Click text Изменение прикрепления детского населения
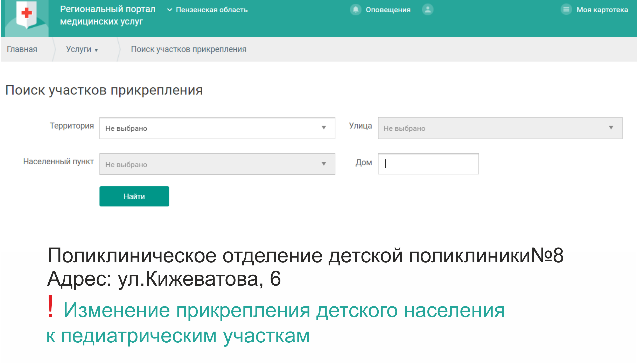 [x=284, y=310]
